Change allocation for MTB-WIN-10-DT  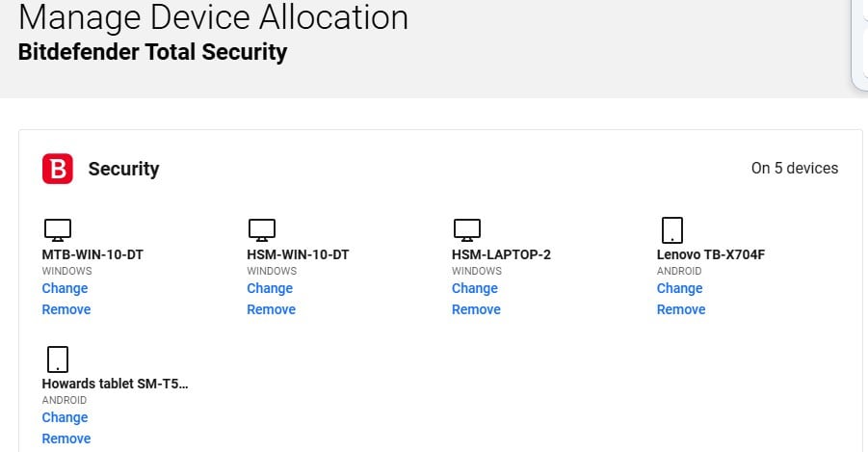coord(65,288)
